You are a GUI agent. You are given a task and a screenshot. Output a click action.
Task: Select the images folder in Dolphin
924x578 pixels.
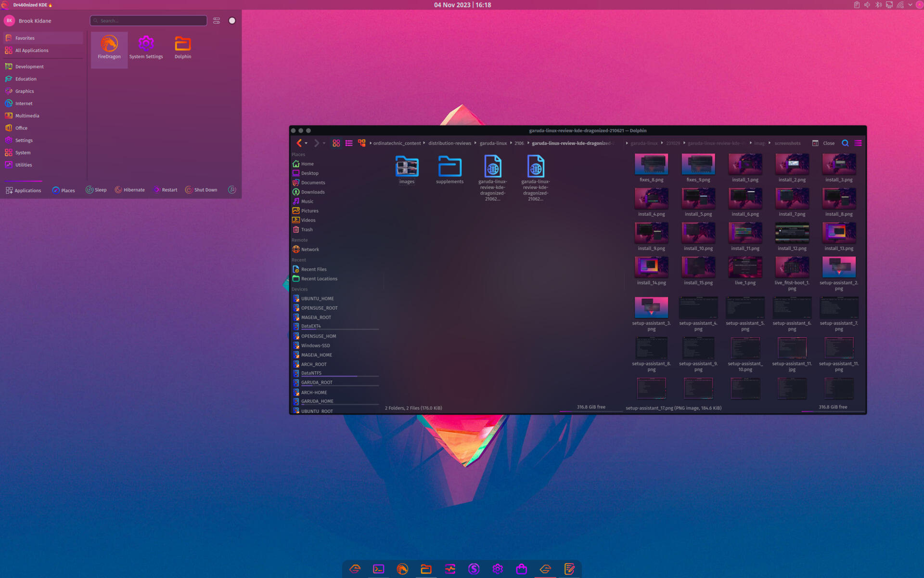pos(407,170)
